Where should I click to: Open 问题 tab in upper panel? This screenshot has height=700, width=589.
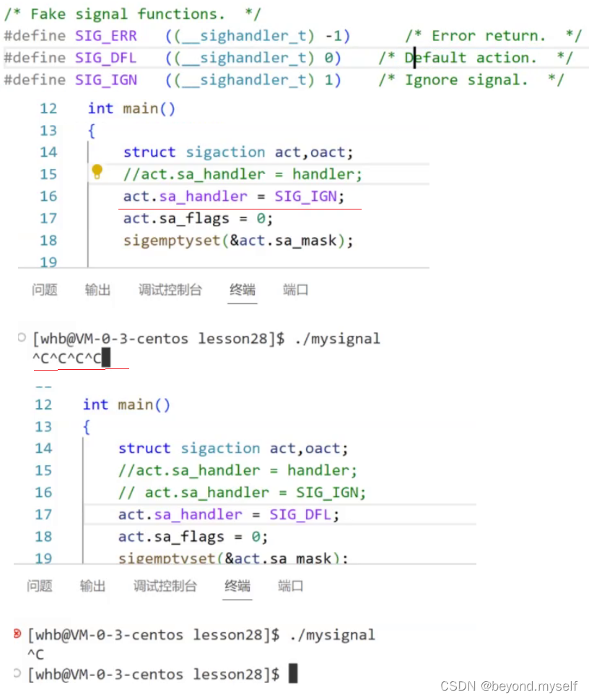(x=45, y=290)
